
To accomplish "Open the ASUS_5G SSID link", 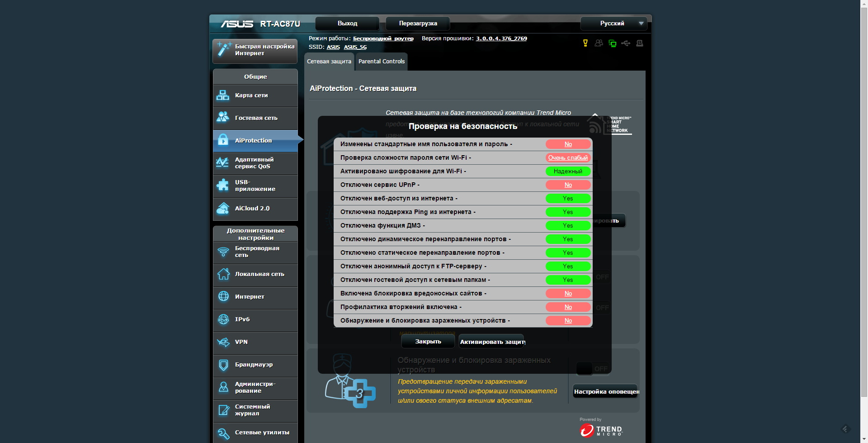I will 355,47.
